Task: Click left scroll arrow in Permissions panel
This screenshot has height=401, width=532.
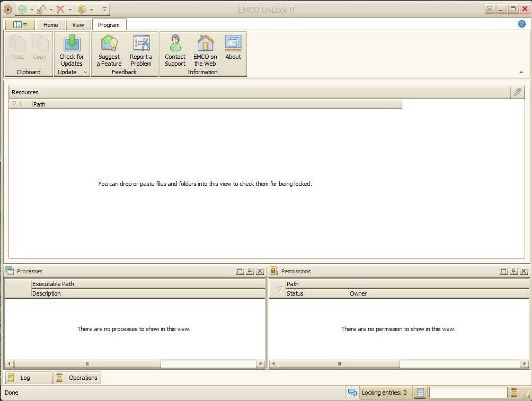Action: [273, 364]
